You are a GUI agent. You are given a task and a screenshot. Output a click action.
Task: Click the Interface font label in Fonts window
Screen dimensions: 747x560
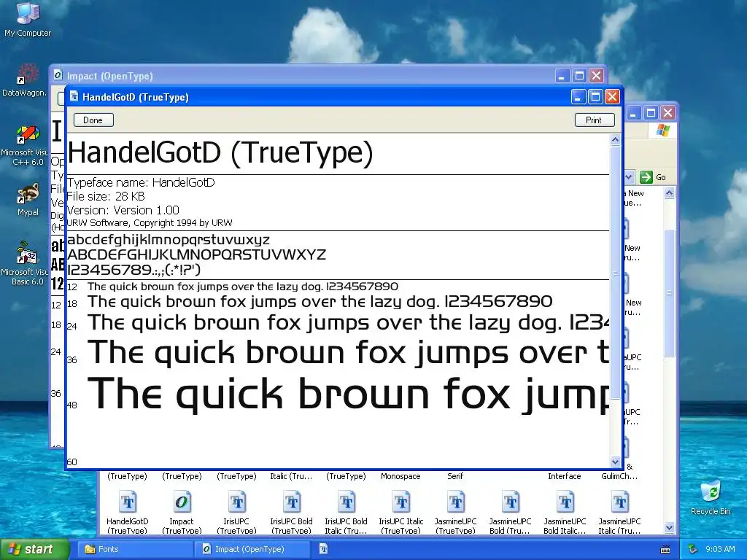click(565, 476)
